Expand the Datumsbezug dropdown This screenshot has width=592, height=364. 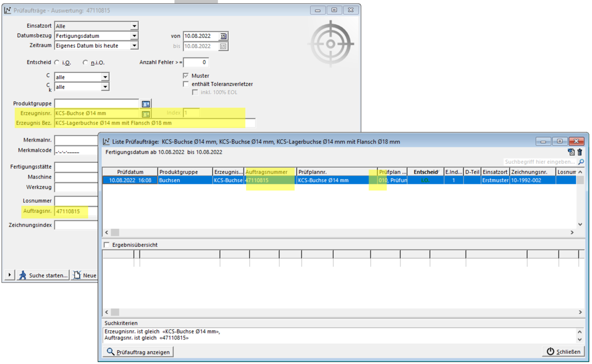tap(134, 36)
